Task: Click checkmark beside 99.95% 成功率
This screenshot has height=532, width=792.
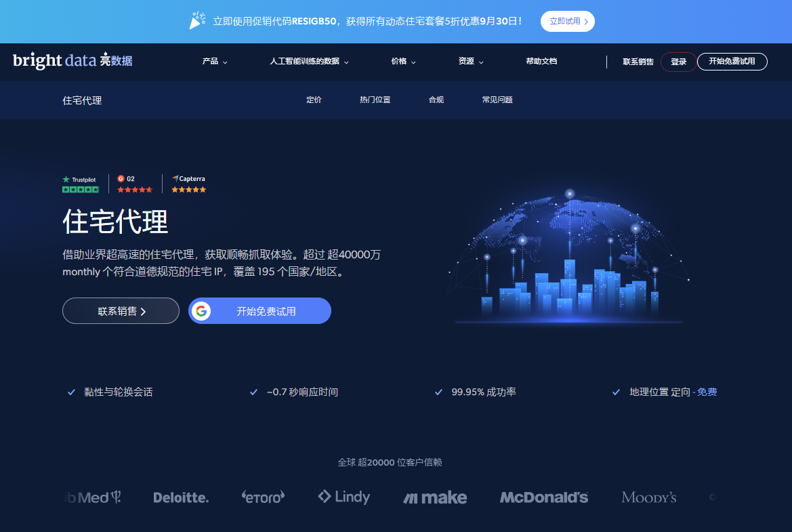Action: pyautogui.click(x=438, y=392)
